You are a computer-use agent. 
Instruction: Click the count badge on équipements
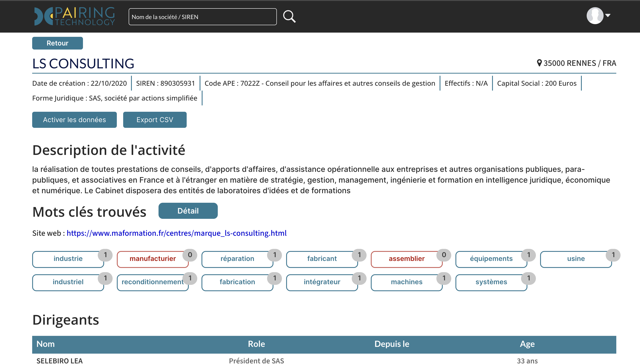(x=528, y=255)
